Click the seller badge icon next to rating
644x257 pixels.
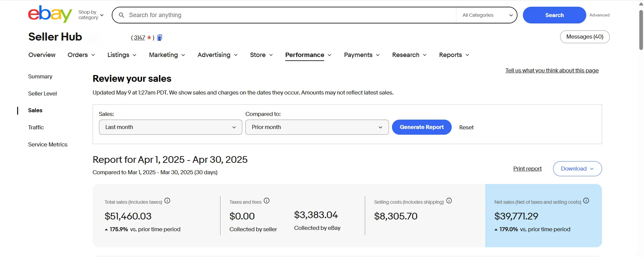[160, 38]
